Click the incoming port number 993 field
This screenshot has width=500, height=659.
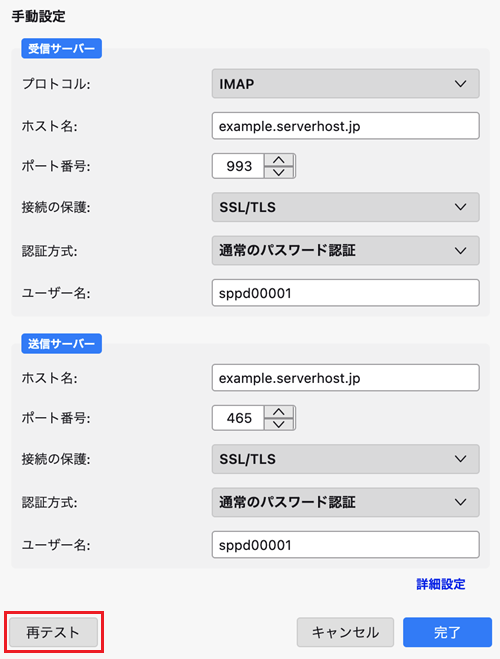coord(238,166)
